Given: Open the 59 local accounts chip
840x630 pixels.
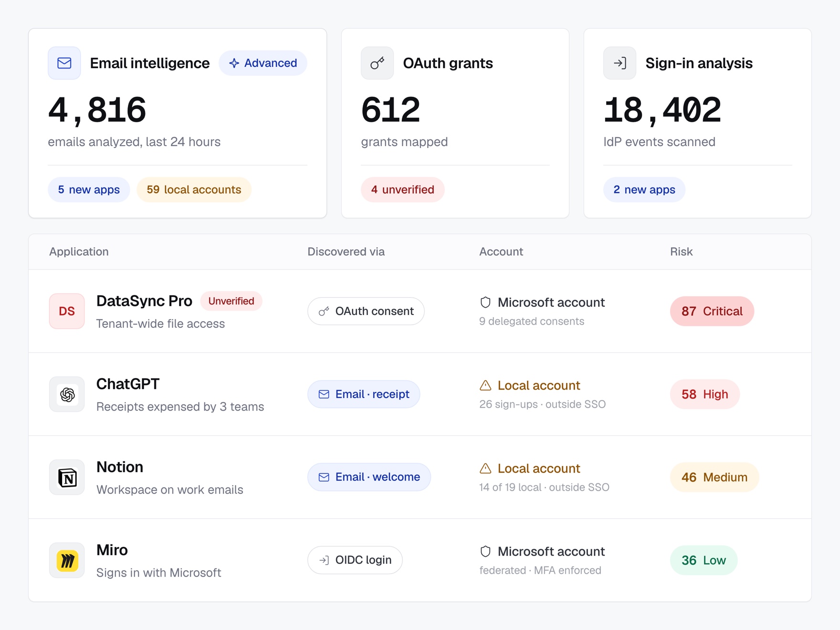Looking at the screenshot, I should [194, 189].
